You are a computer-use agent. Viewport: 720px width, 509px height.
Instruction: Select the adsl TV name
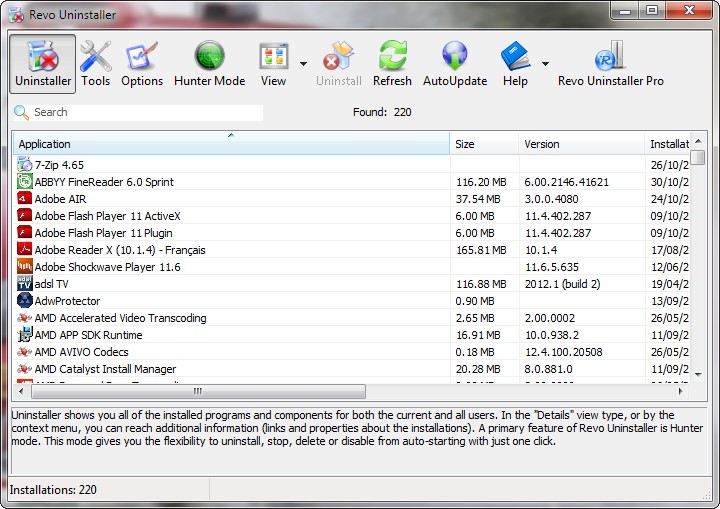(x=51, y=284)
